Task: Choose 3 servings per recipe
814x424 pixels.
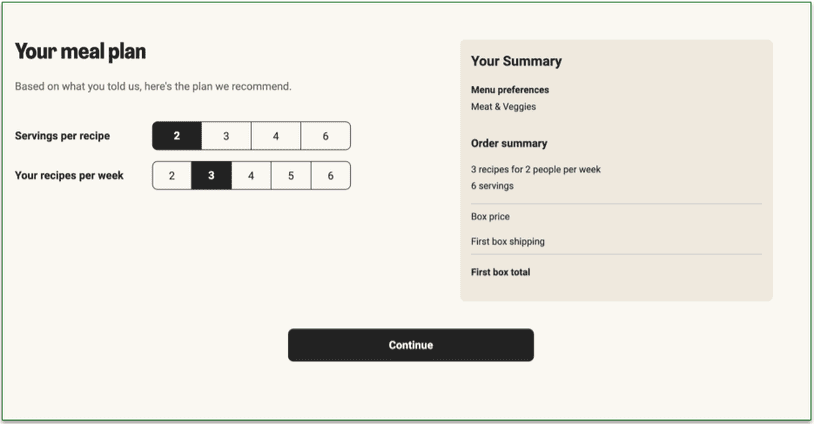Action: (x=226, y=136)
